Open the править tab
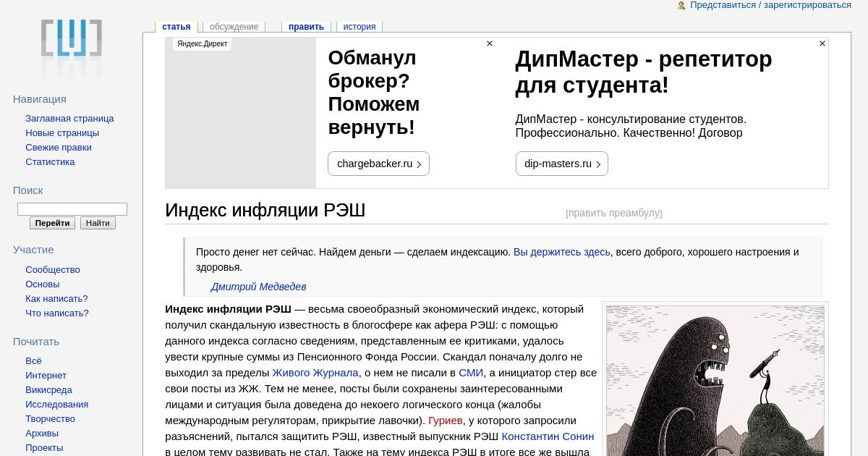868x456 pixels. (306, 27)
